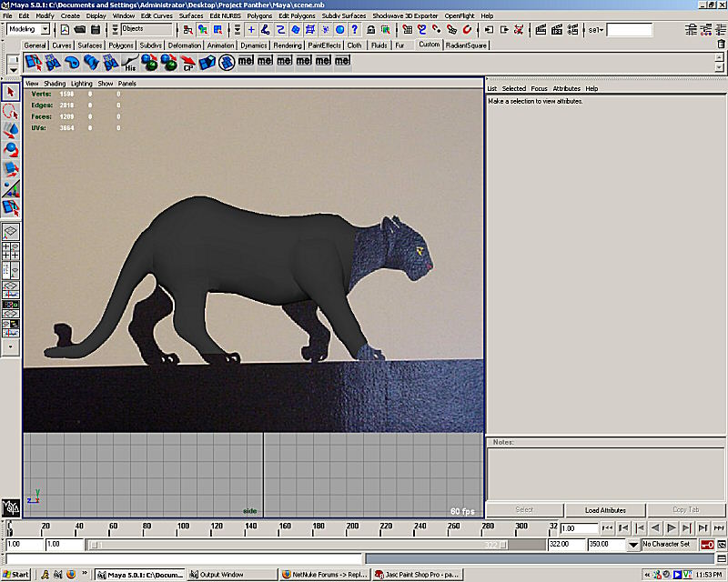Activate the Show Manipulator tool
728x582 pixels.
11,188
